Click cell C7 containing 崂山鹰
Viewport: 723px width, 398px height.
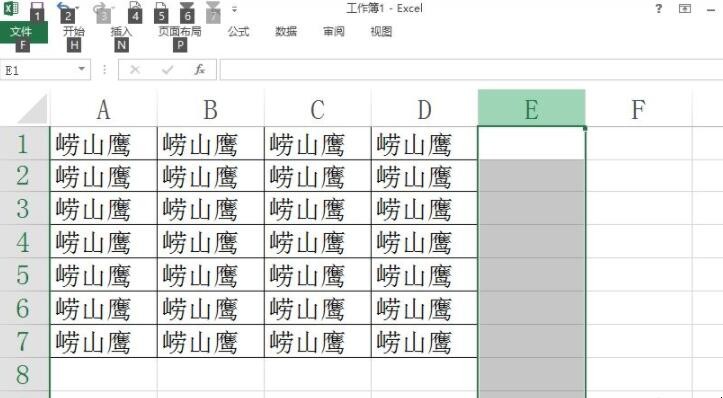318,341
